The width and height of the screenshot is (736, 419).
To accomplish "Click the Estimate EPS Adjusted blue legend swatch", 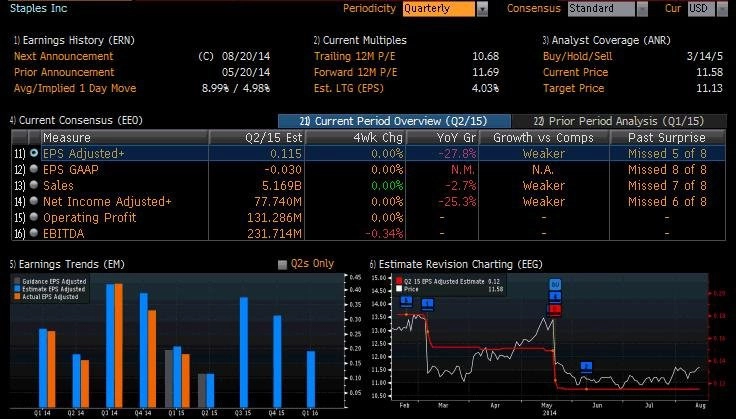I will coord(17,289).
